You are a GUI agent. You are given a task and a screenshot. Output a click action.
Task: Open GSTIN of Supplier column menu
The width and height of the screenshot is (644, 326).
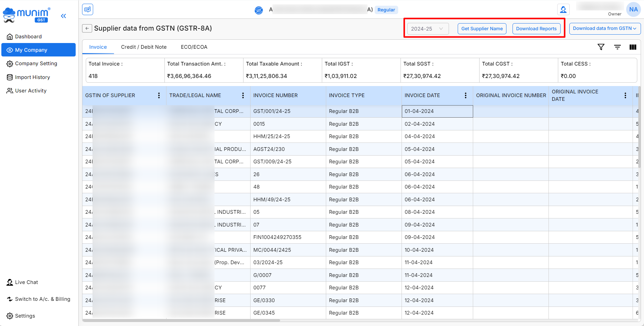coord(159,95)
